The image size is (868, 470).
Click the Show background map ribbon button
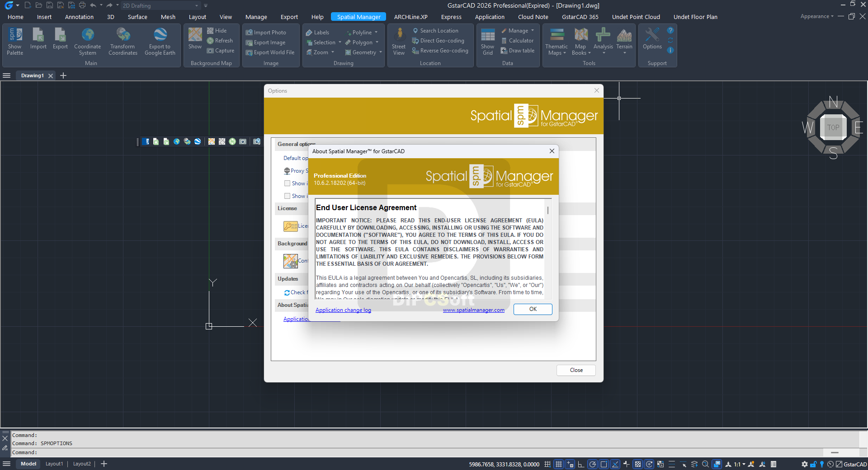pyautogui.click(x=195, y=39)
